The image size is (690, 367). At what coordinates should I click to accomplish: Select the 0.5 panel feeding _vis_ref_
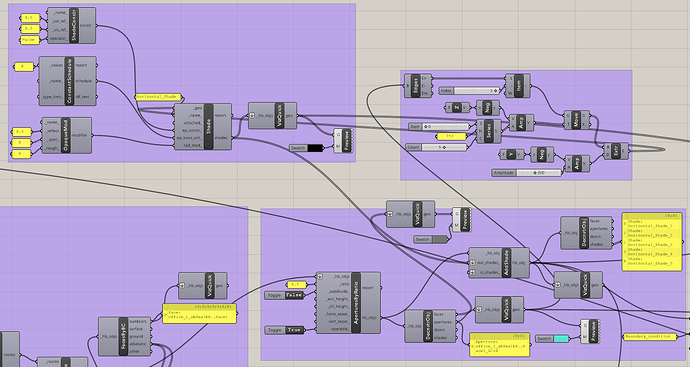(30, 29)
